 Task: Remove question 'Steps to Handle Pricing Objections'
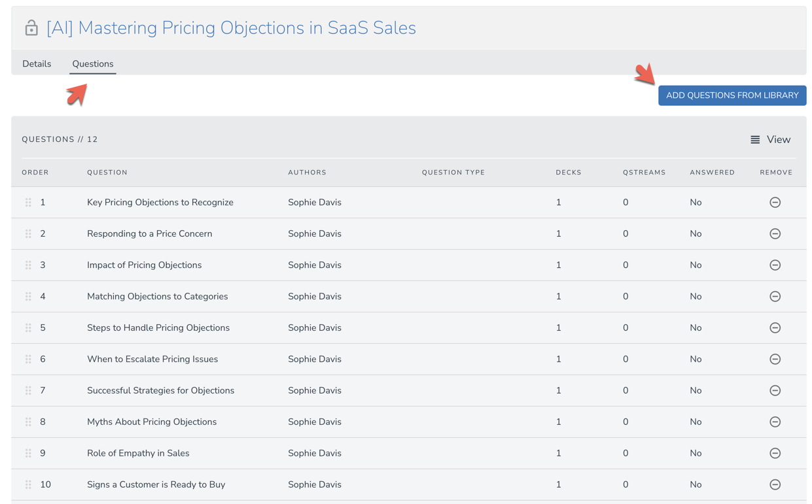point(775,328)
